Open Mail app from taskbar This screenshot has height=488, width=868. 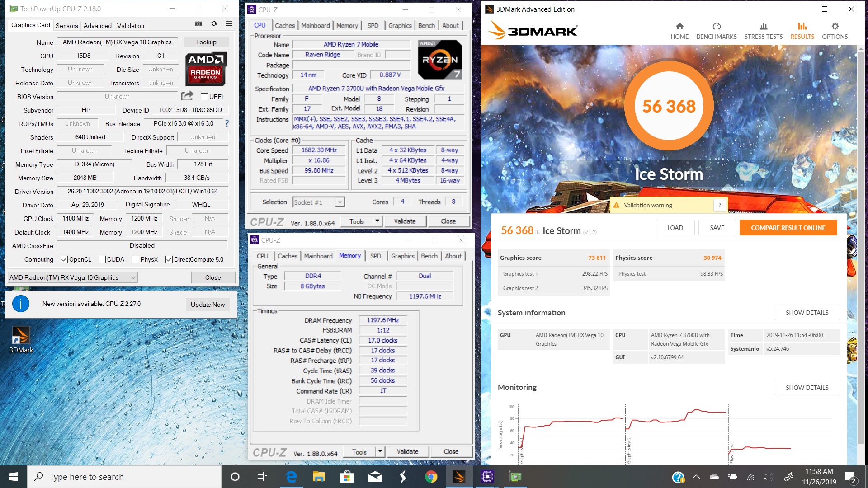375,477
